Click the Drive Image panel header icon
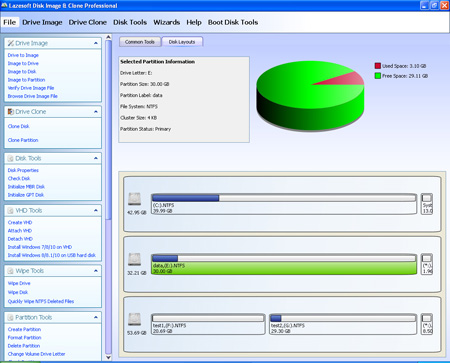 coord(11,43)
